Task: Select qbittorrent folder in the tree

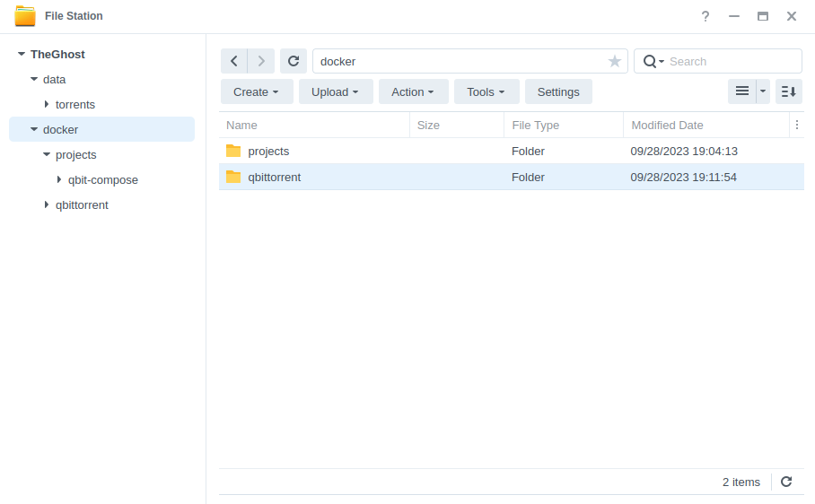Action: (82, 205)
